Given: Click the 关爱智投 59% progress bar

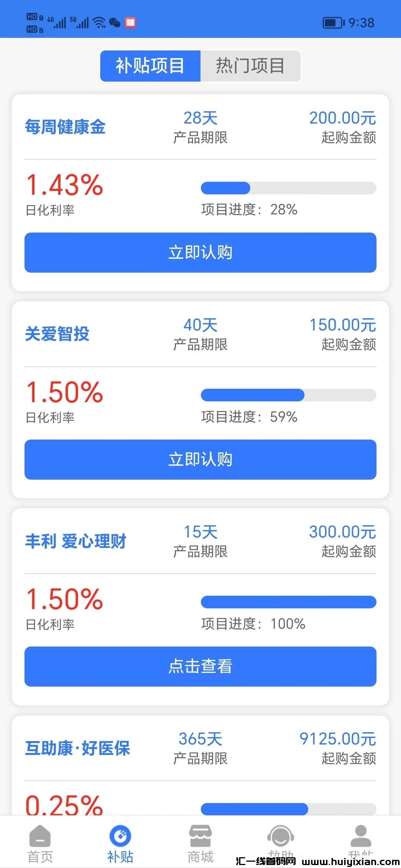Looking at the screenshot, I should pos(288,395).
